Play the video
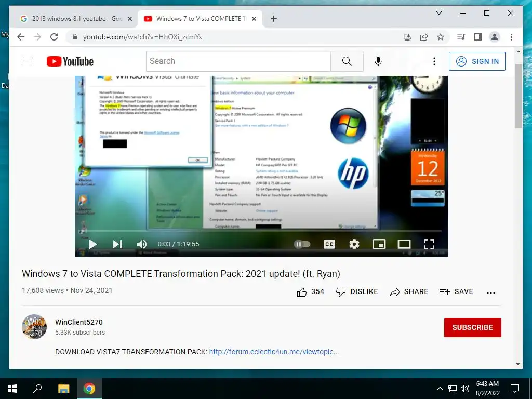The image size is (532, 399). pos(92,244)
